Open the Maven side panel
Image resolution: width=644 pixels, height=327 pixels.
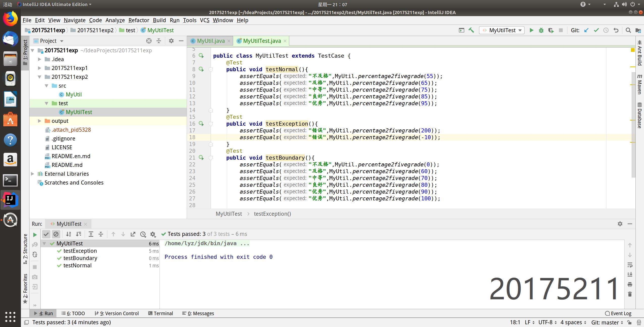pos(639,84)
